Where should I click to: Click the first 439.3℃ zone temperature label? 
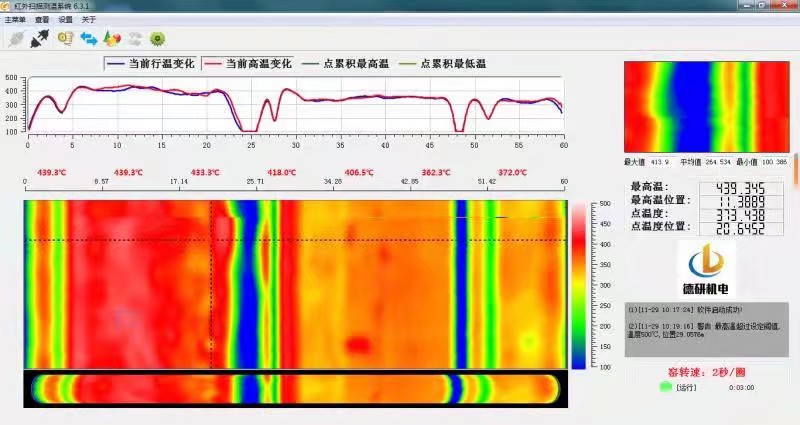pyautogui.click(x=52, y=172)
